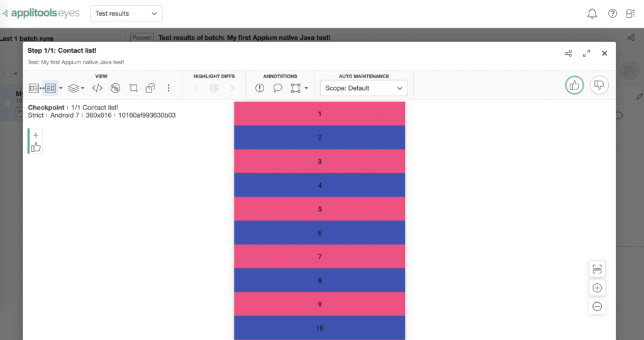Go to the previous diff
Screen dimensions: 644x340
[196, 88]
